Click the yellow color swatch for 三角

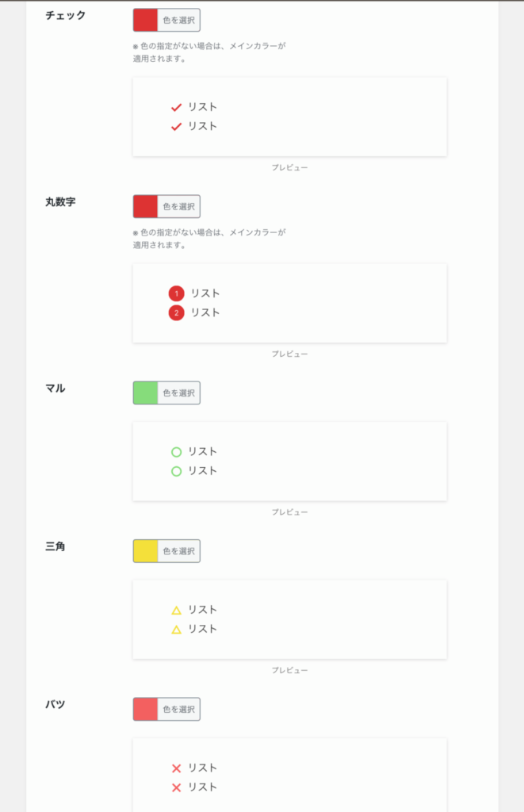coord(146,551)
